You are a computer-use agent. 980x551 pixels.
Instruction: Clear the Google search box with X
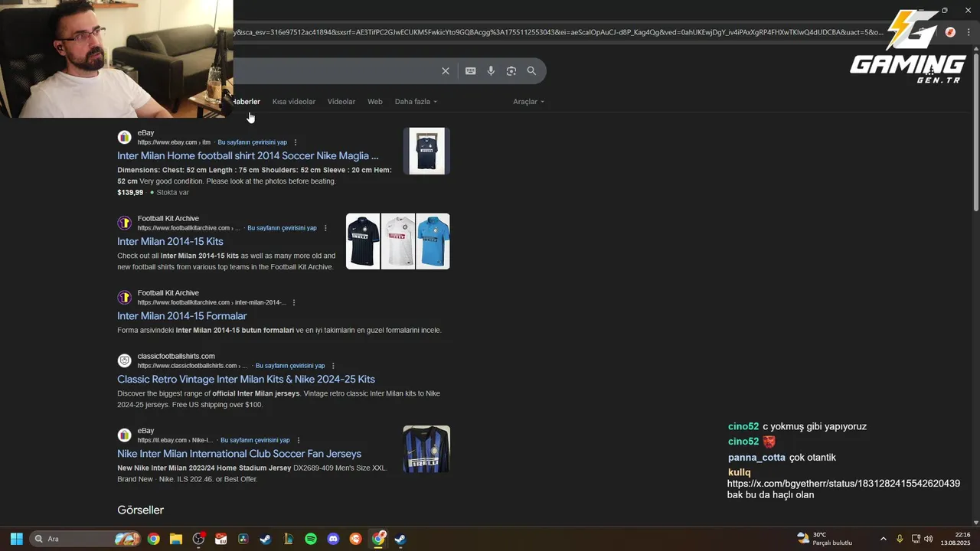tap(446, 71)
